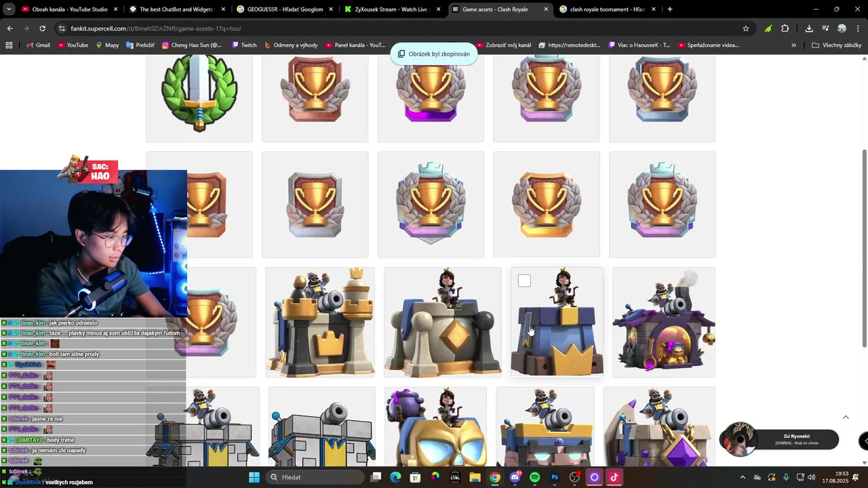
Task: Launch Microsoft Edge from the taskbar
Action: click(x=395, y=477)
